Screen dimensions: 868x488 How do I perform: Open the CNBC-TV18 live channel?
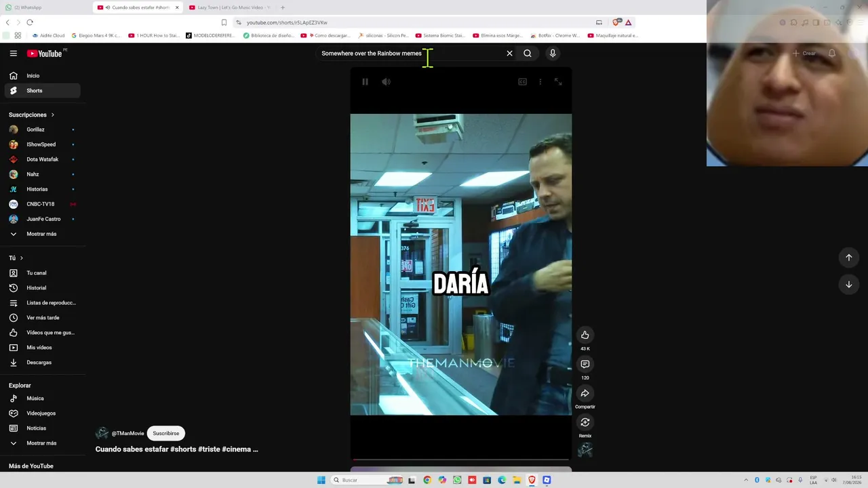point(43,204)
